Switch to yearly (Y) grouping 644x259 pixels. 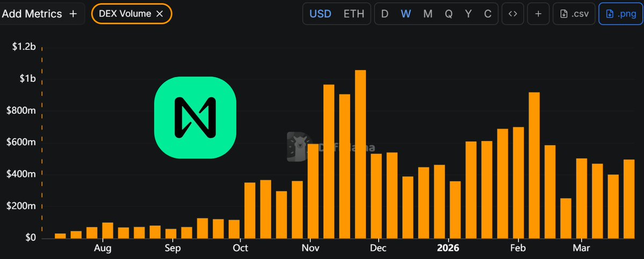click(468, 14)
